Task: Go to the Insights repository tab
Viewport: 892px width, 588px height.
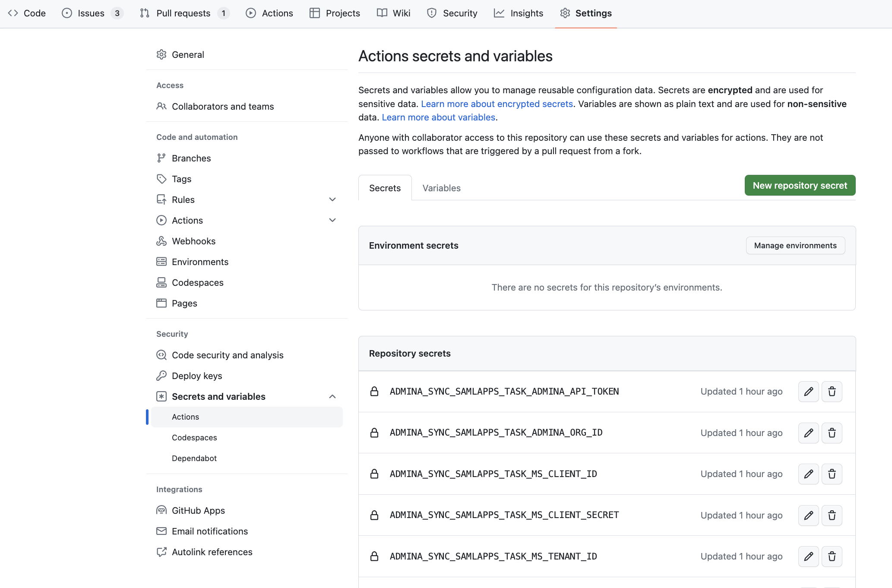Action: pyautogui.click(x=526, y=13)
